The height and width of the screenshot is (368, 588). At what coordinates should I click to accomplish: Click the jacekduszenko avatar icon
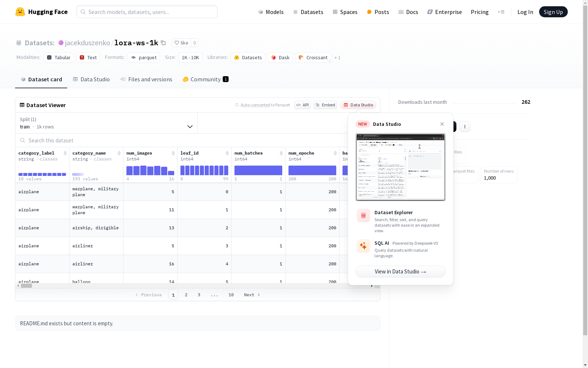61,43
